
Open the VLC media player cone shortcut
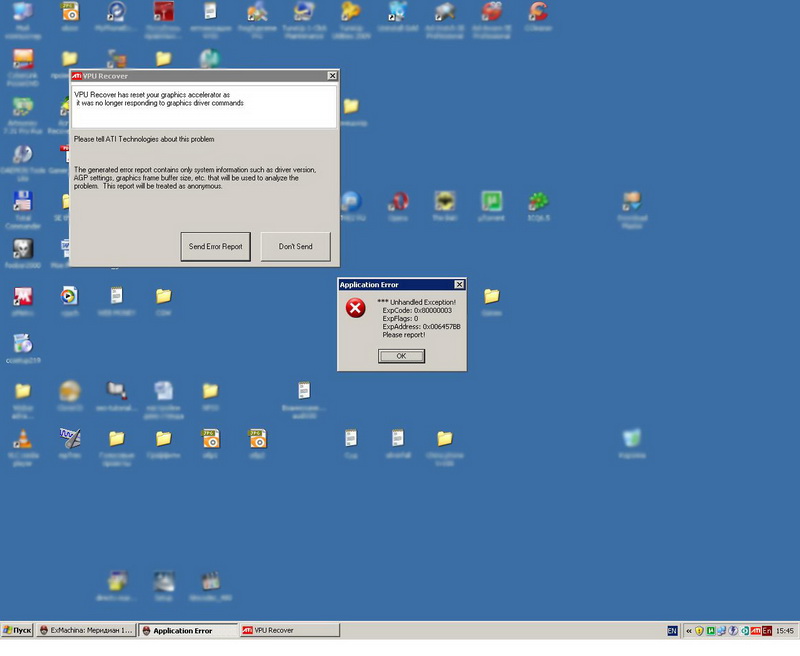click(x=22, y=439)
